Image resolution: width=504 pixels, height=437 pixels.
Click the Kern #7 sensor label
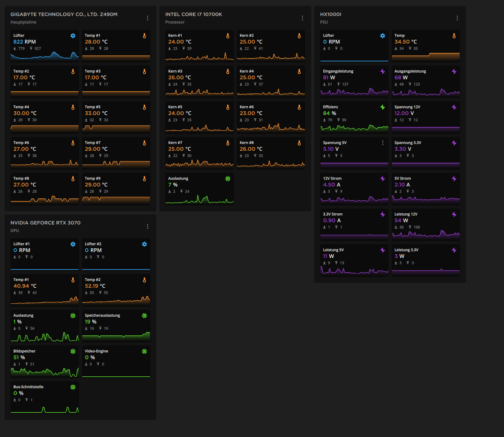[x=175, y=143]
